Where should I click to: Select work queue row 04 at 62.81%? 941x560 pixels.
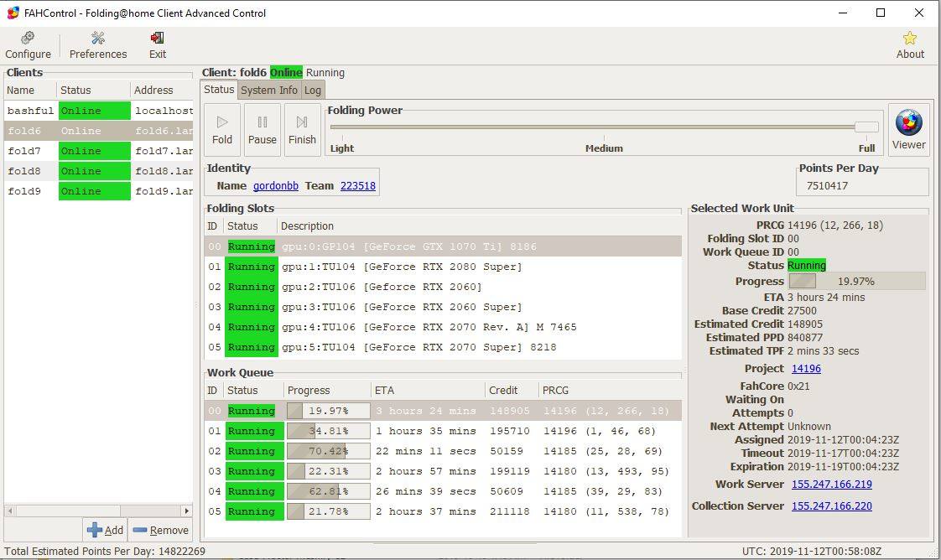443,491
